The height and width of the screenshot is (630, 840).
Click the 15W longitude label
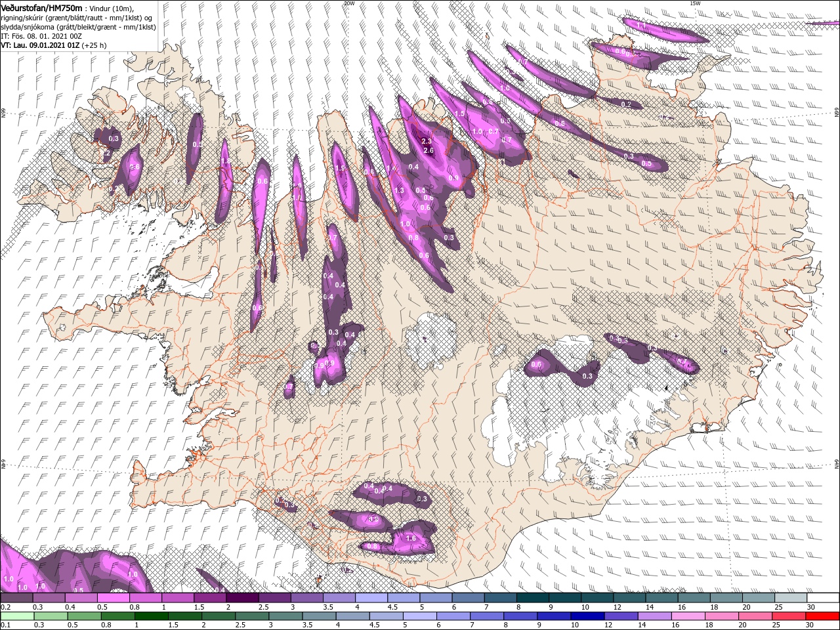(x=695, y=3)
